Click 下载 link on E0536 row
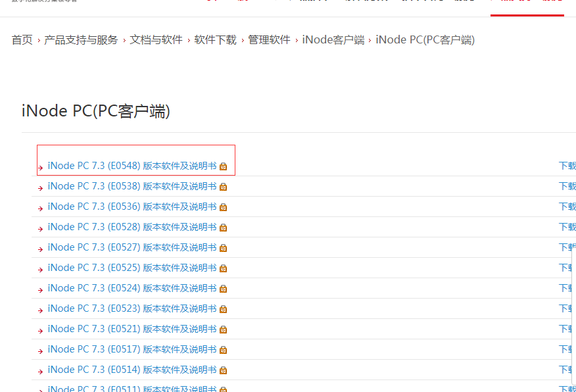576x392 pixels. click(x=567, y=207)
